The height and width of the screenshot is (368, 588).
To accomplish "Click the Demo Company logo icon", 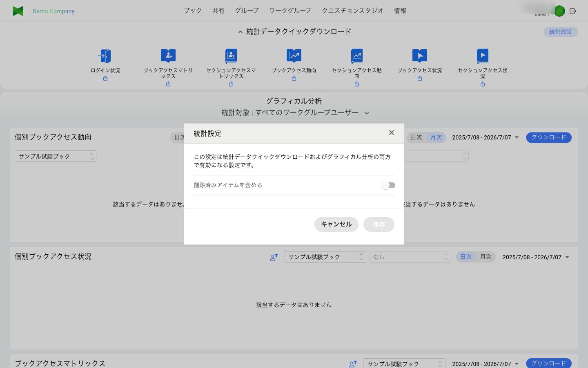I will (x=18, y=11).
